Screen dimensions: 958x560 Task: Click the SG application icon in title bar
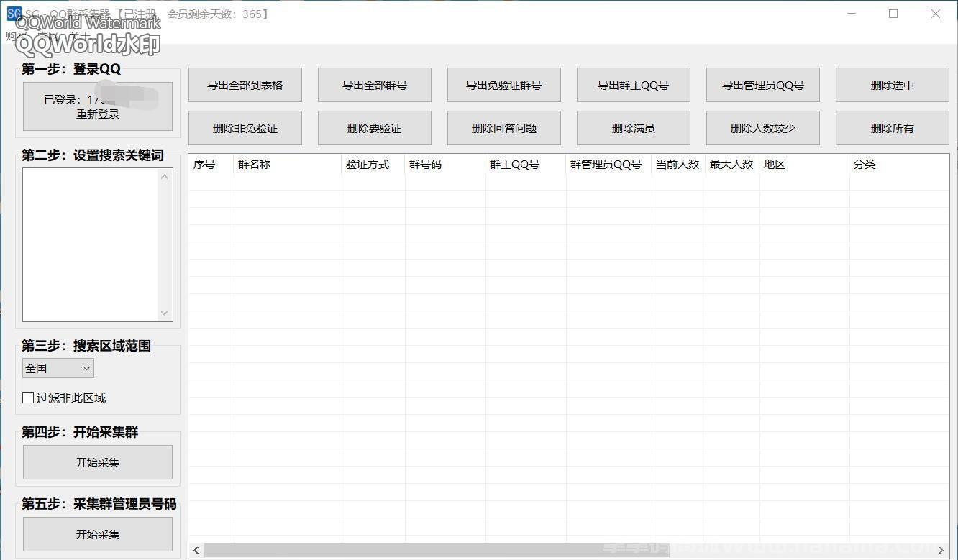[x=14, y=14]
